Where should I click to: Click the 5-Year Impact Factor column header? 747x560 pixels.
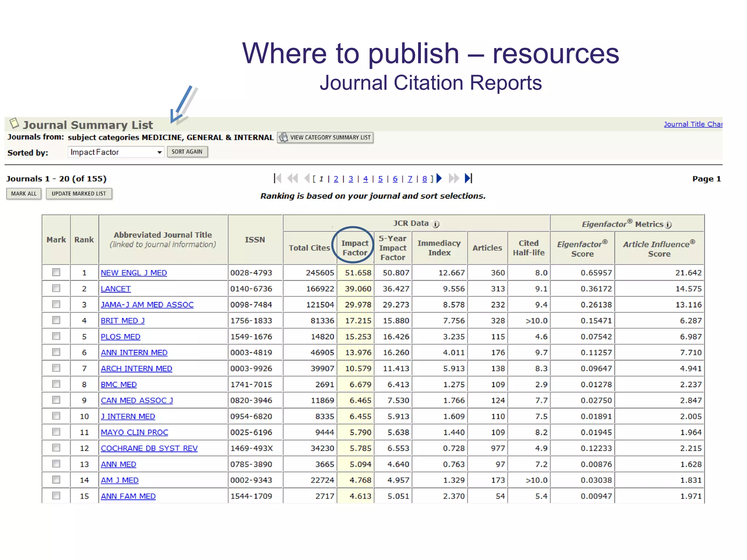[392, 248]
